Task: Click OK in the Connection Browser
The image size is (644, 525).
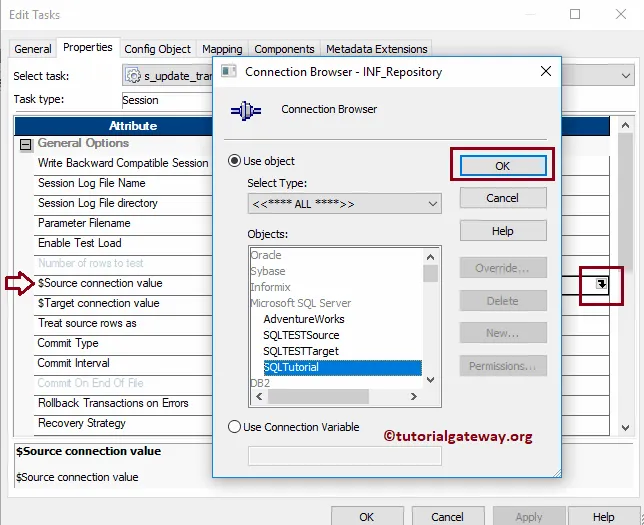Action: click(502, 166)
